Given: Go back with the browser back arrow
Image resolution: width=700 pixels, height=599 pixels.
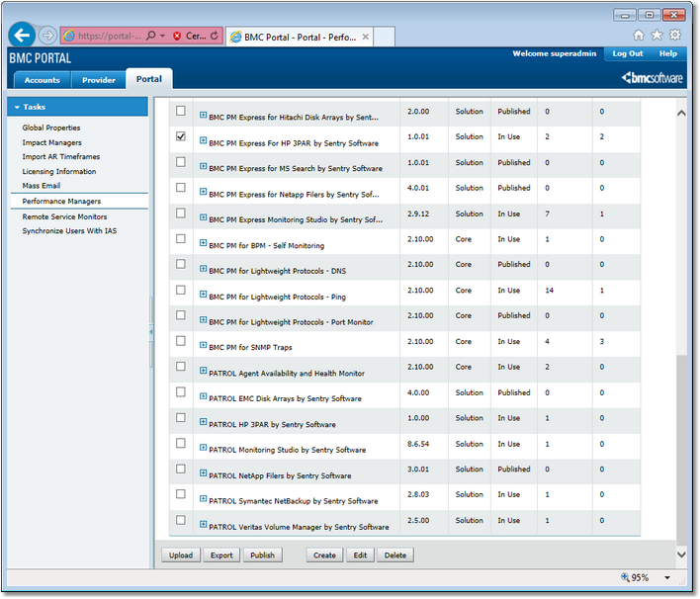Looking at the screenshot, I should [22, 35].
